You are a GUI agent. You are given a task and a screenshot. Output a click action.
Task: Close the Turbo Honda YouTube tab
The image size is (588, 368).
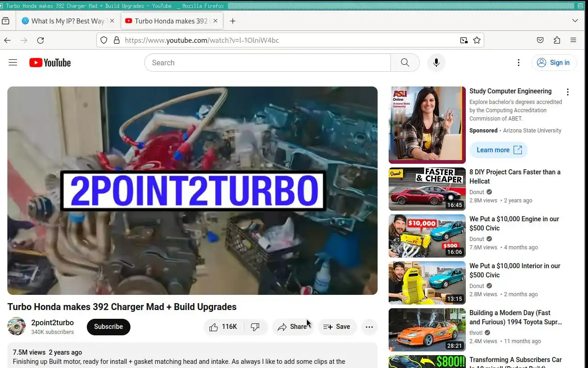pos(215,21)
